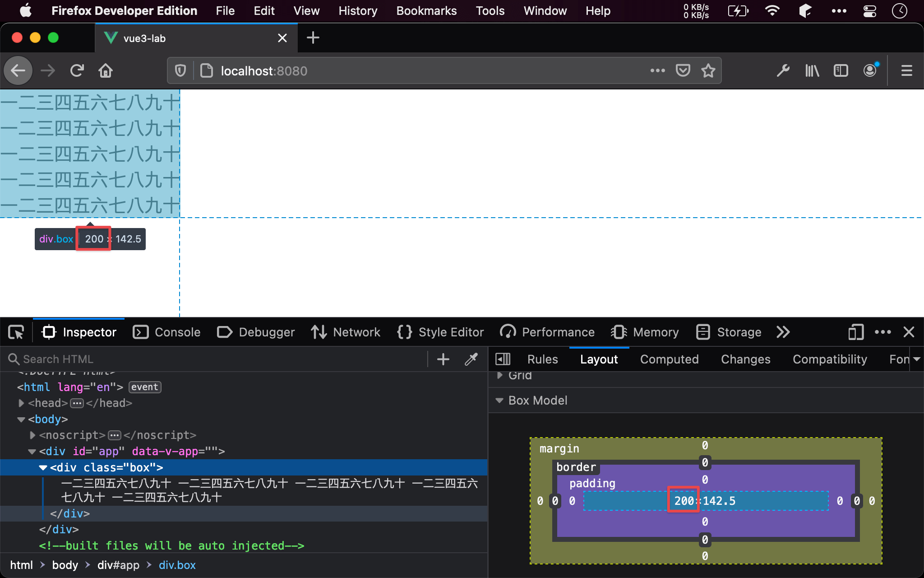This screenshot has height=578, width=924.
Task: Open the developer wrench tools icon
Action: (x=783, y=70)
